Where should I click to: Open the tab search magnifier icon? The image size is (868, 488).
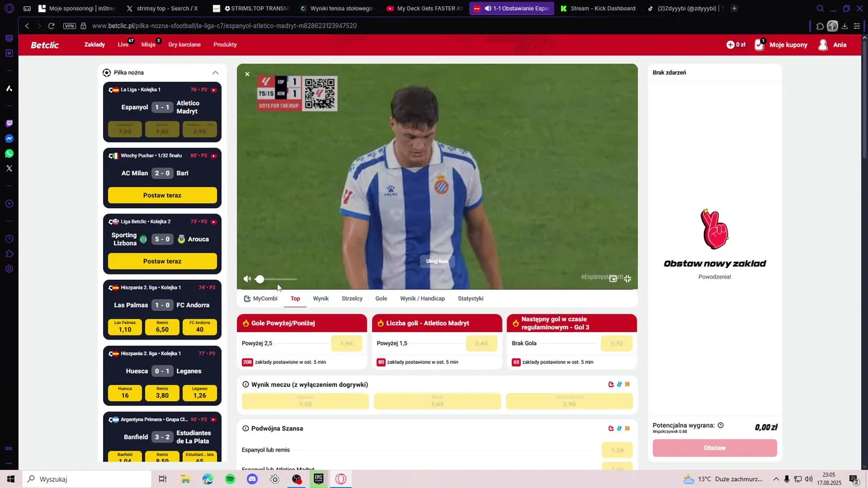point(820,8)
